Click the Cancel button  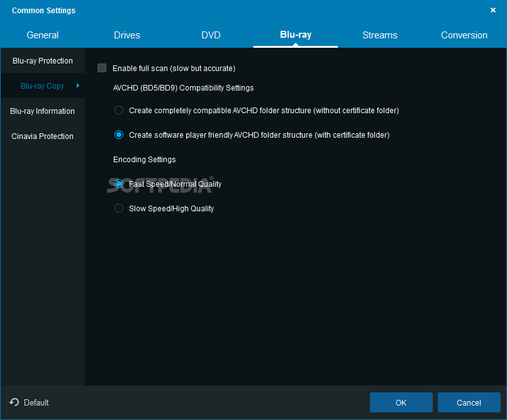point(469,402)
